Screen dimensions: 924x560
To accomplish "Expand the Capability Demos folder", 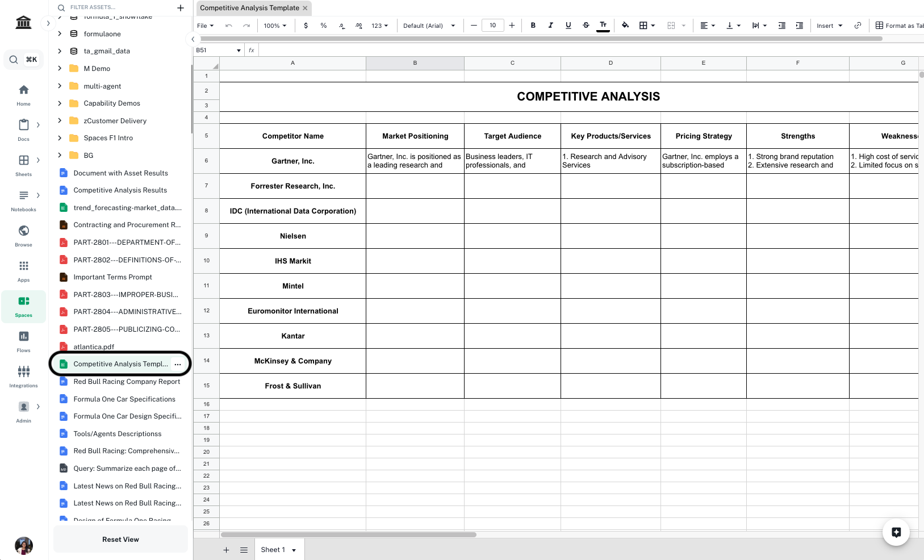I will tap(60, 103).
